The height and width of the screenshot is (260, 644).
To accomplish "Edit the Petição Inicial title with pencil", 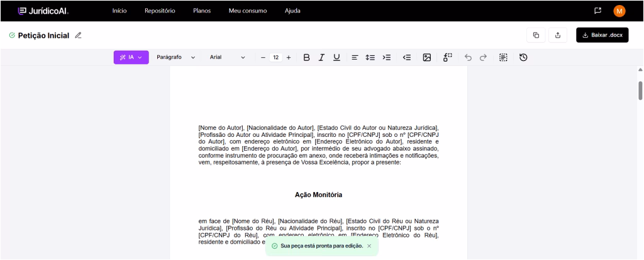I will click(x=78, y=35).
